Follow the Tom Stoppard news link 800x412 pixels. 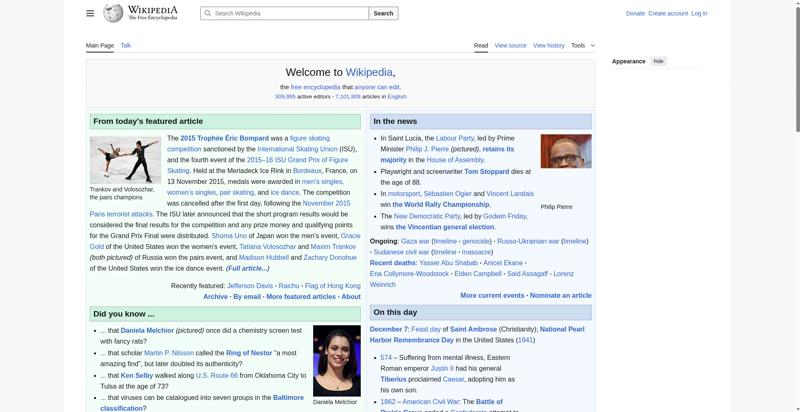[486, 171]
